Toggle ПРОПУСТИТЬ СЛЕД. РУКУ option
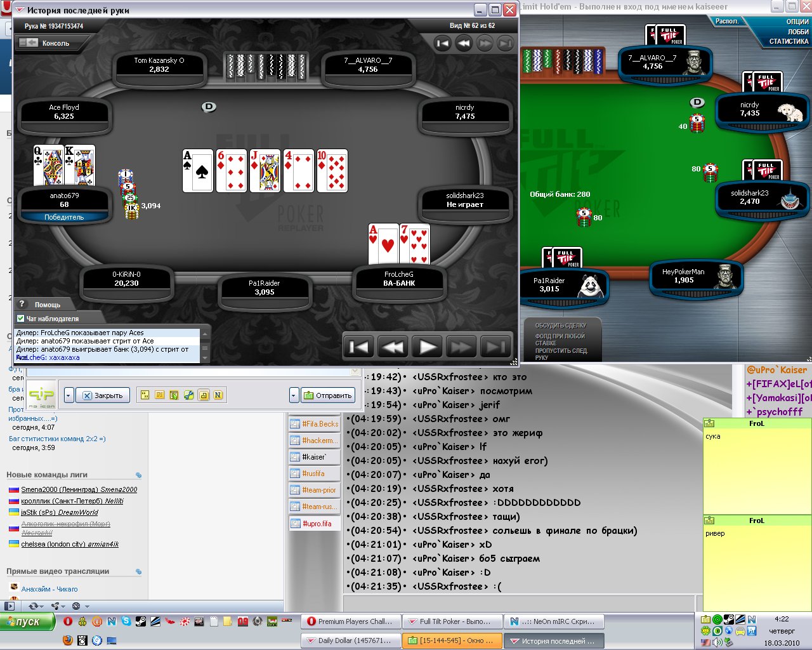812x650 pixels. 561,354
